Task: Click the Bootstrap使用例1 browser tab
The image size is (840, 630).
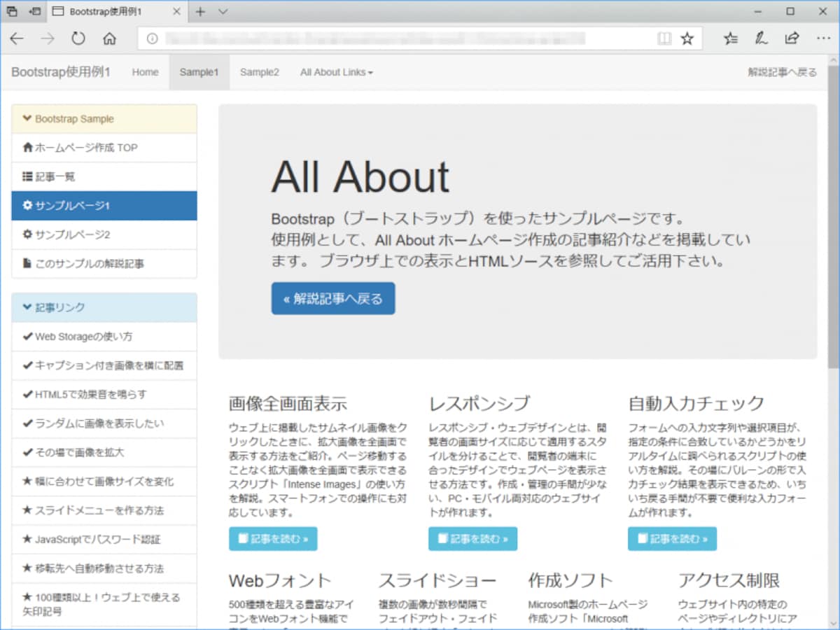Action: click(118, 12)
